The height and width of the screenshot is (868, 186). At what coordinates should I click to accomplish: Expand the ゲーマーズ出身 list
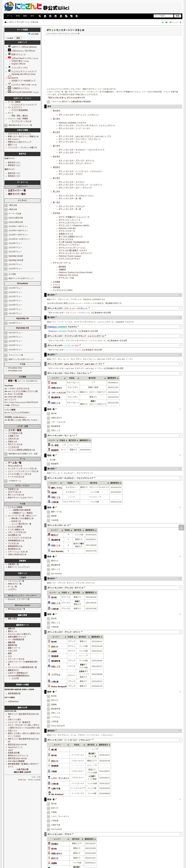point(6,214)
